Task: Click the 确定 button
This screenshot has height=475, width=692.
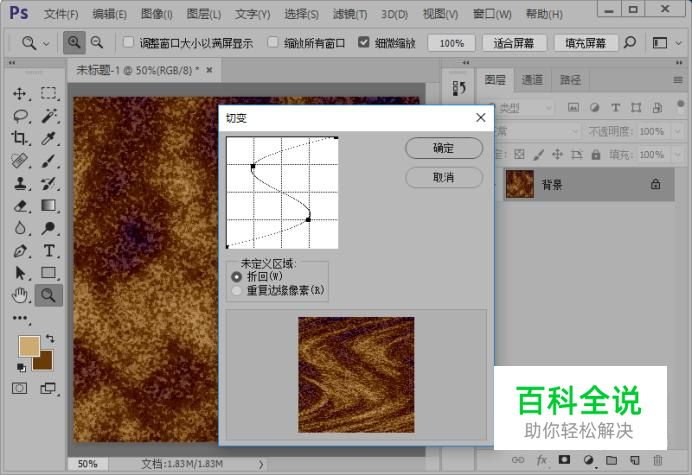Action: coord(443,148)
